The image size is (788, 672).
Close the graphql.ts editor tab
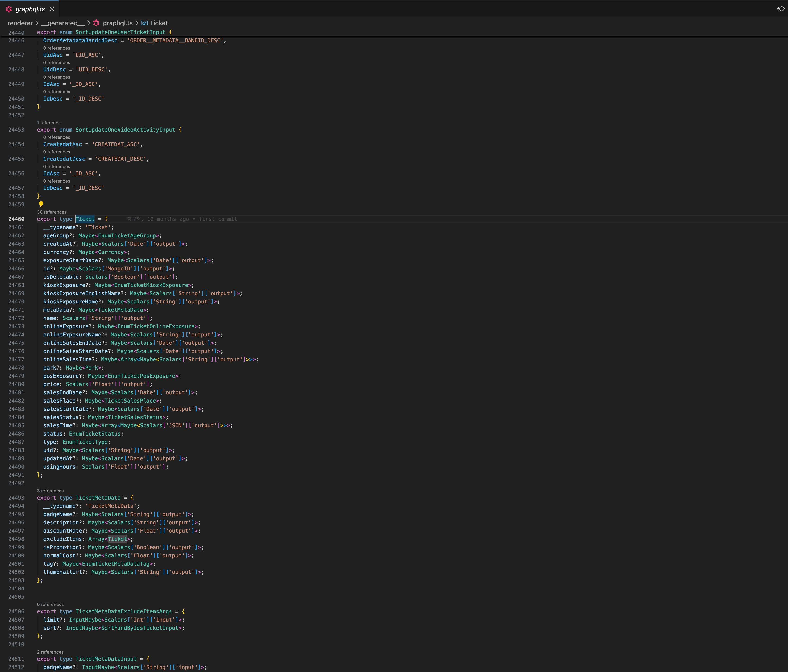click(x=52, y=9)
